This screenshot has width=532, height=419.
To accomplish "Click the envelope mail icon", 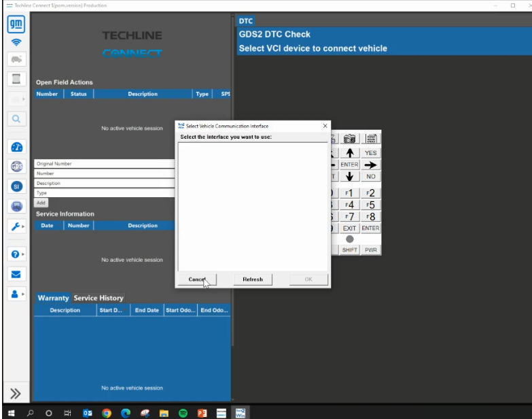I will click(16, 274).
